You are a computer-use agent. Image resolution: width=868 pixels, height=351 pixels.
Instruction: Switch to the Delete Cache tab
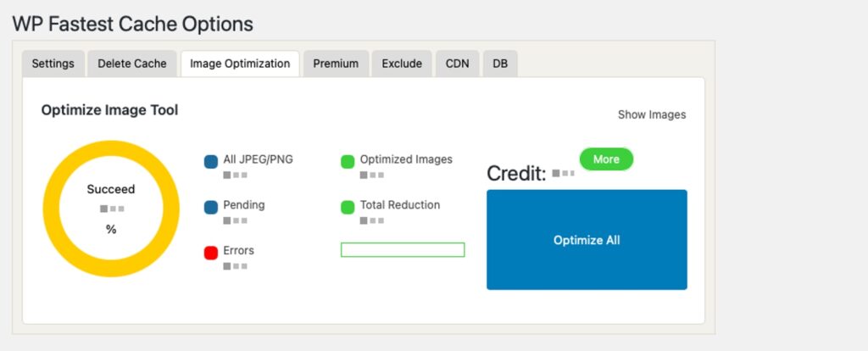click(132, 64)
